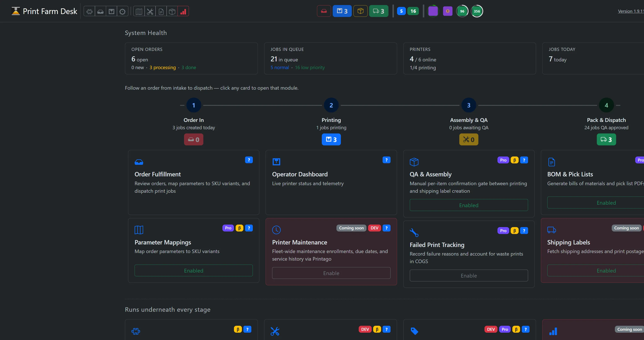Toggle the Enable button on Printer Maintenance

pyautogui.click(x=331, y=273)
